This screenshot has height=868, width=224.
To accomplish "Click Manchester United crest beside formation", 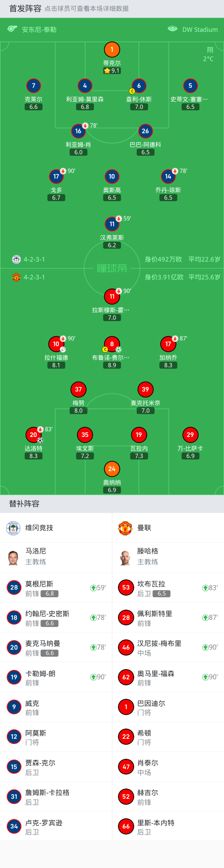I will pyautogui.click(x=16, y=277).
